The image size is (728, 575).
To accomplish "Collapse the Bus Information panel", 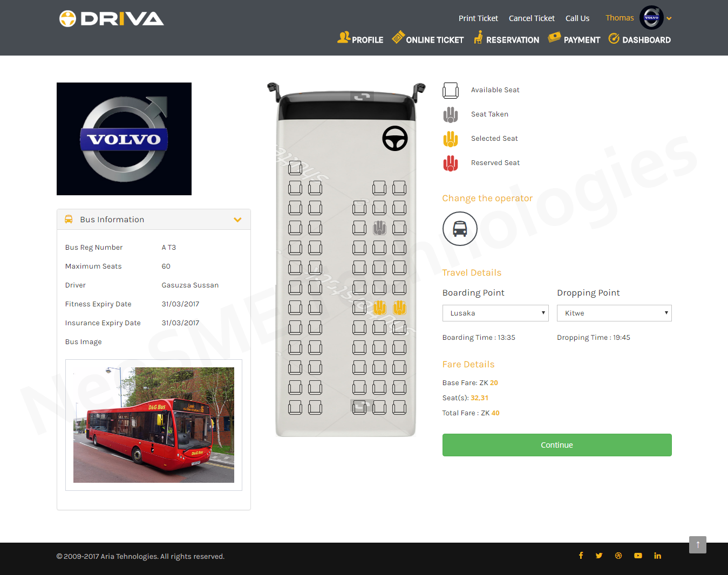I will click(x=237, y=220).
